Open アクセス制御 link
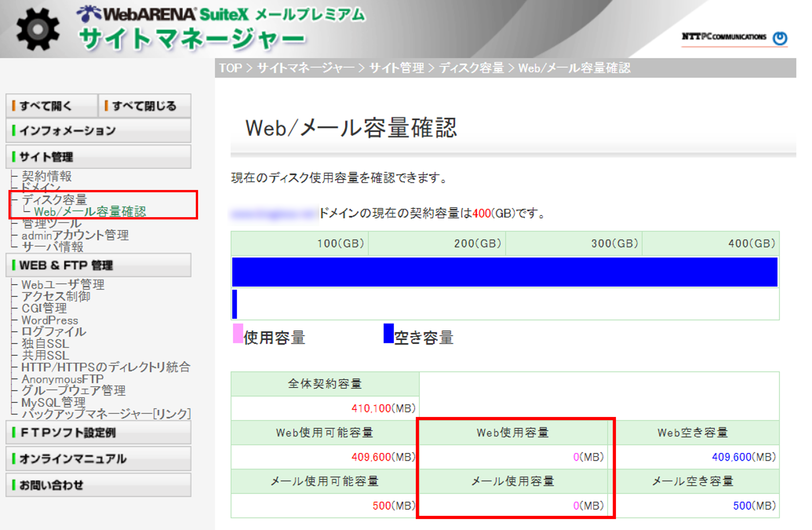812x530 pixels. pyautogui.click(x=56, y=296)
